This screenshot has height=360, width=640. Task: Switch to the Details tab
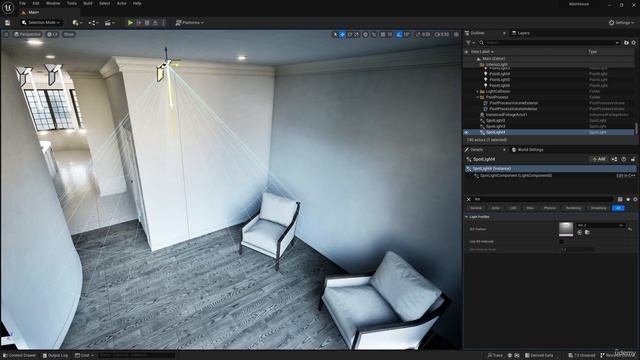[x=476, y=150]
